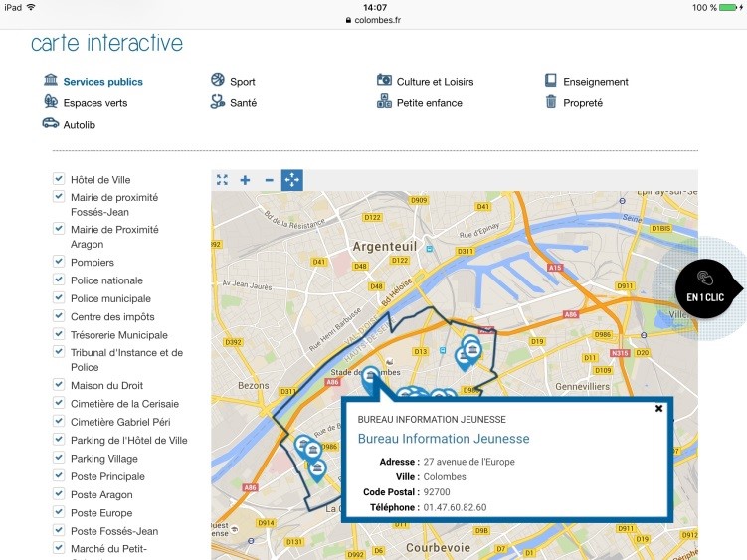Click the telephone number 01.47.60.82.60
This screenshot has width=747, height=560.
pos(455,507)
